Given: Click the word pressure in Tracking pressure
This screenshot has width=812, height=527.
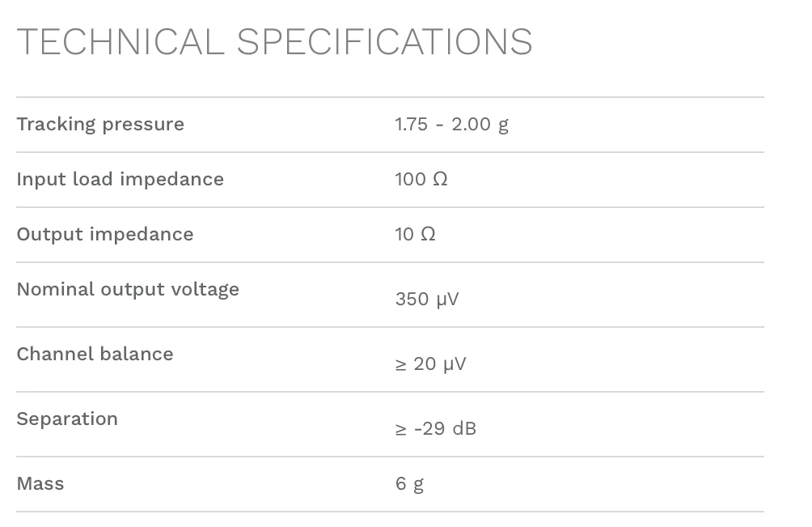Looking at the screenshot, I should [143, 126].
